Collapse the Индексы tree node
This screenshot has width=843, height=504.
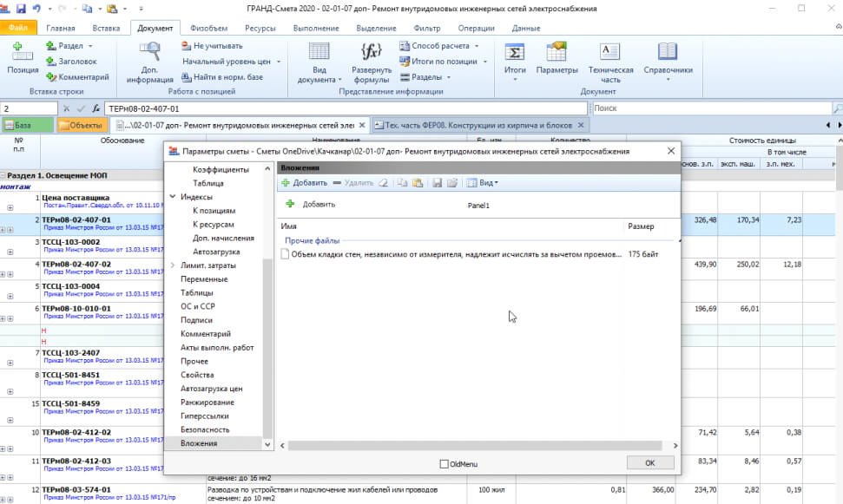pyautogui.click(x=173, y=197)
